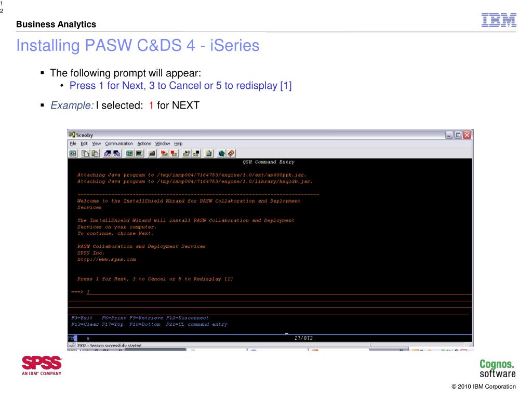532x399 pixels.
Task: Click the Scooby window title icon
Action: 72,135
